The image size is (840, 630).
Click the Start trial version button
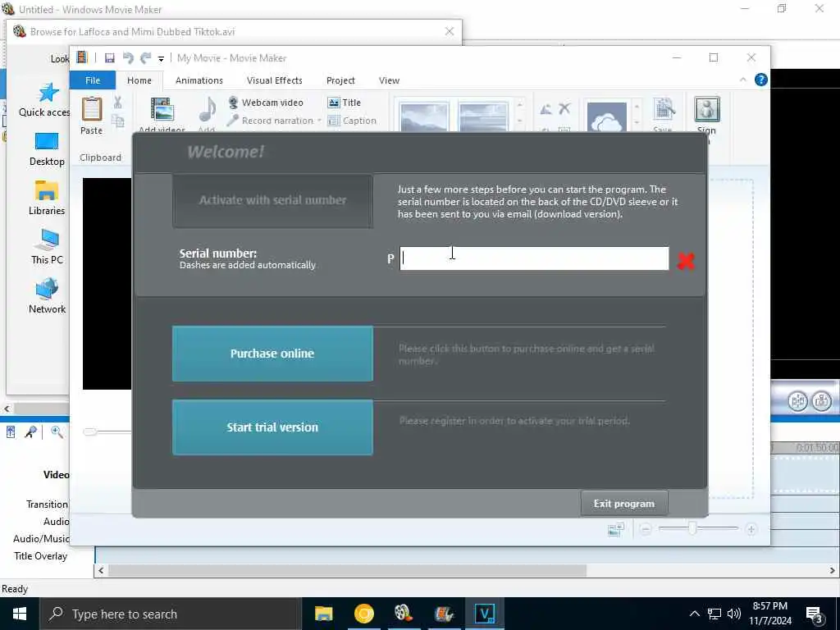pyautogui.click(x=272, y=427)
